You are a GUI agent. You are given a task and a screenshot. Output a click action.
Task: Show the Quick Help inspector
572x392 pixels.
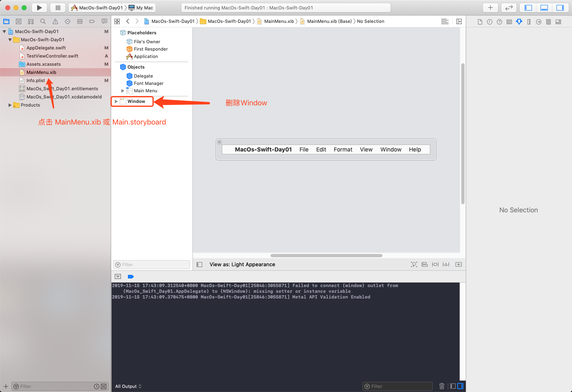point(499,22)
